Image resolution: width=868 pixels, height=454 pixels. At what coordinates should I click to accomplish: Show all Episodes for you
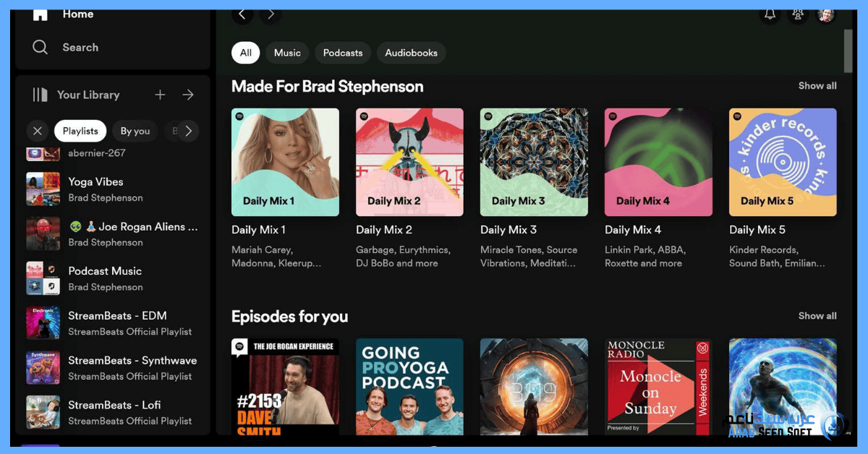[817, 316]
